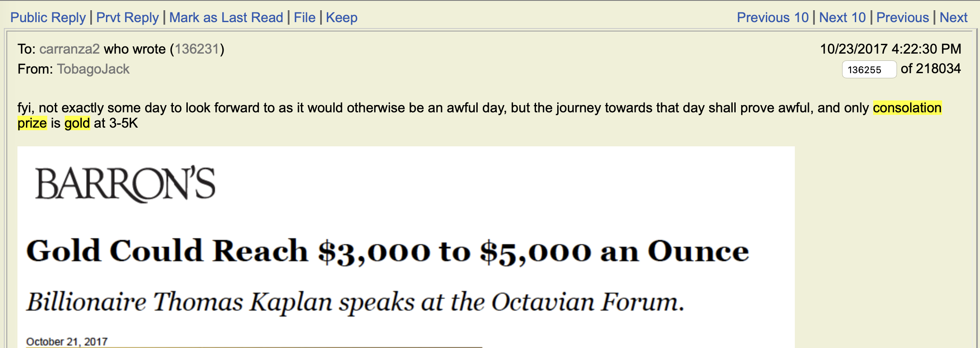Go back with Previous 10 link
This screenshot has height=348, width=980.
772,17
